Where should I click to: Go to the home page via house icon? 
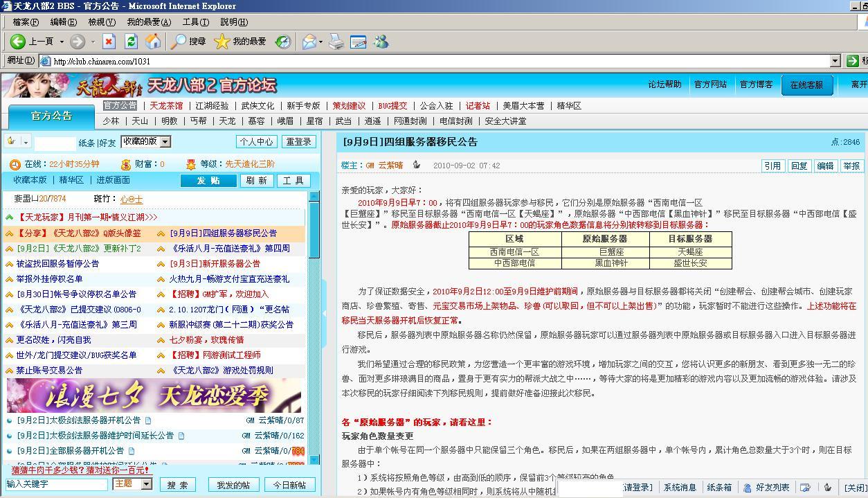(153, 42)
